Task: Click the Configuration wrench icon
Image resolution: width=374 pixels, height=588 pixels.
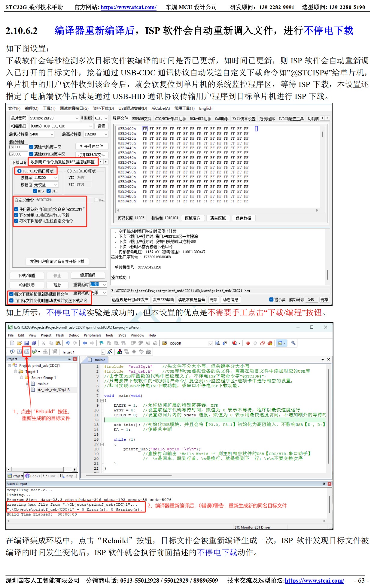Action: pyautogui.click(x=293, y=343)
